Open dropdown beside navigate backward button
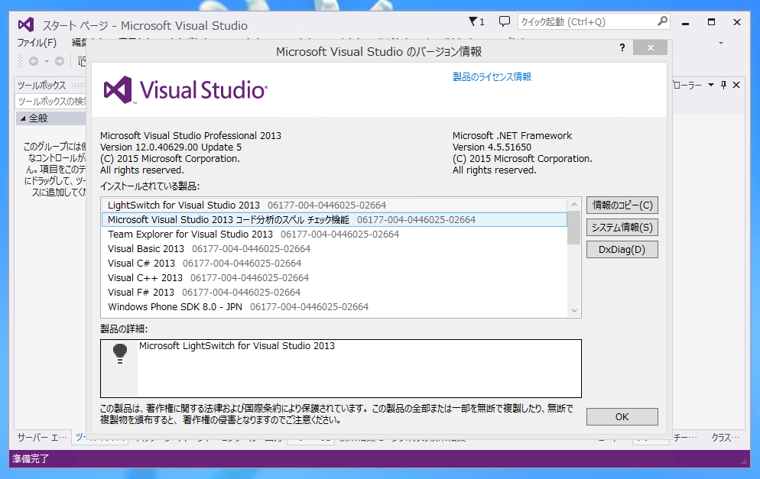Viewport: 760px width, 479px height. click(x=47, y=61)
